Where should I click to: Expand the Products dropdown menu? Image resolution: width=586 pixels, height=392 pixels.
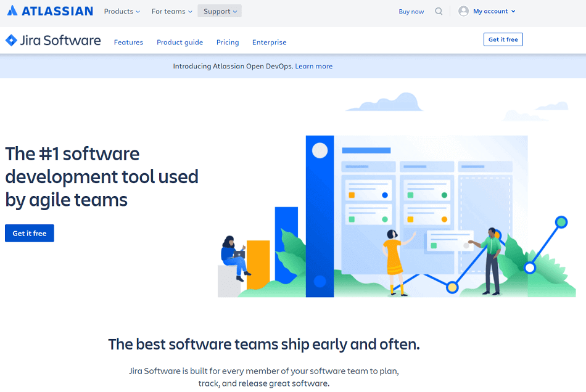click(122, 11)
